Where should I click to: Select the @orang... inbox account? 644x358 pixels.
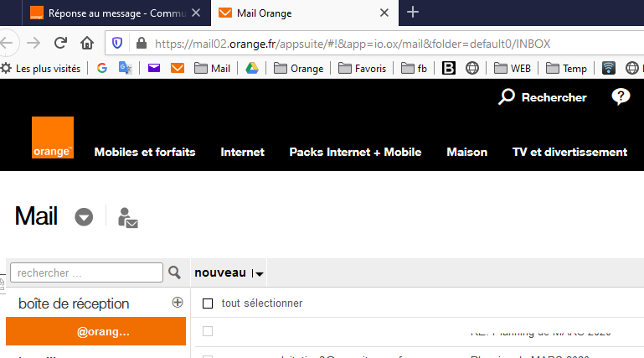pyautogui.click(x=95, y=331)
